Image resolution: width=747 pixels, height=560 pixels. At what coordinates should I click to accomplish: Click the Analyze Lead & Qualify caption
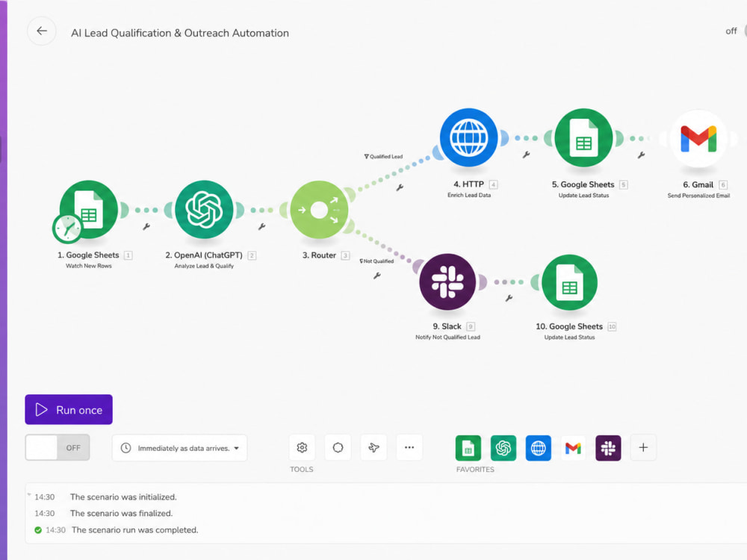click(204, 267)
